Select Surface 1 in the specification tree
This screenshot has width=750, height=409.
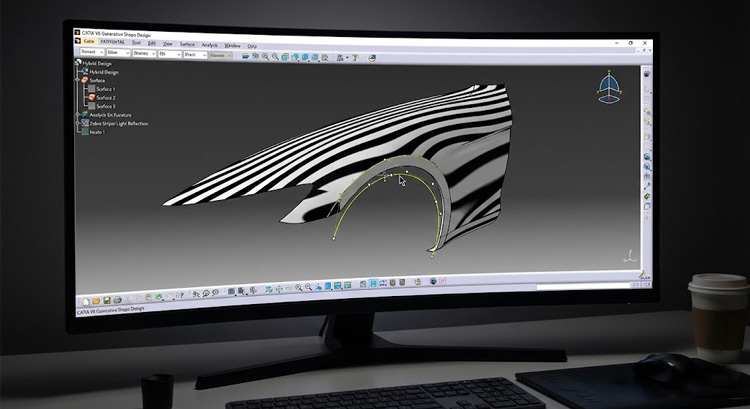[x=105, y=89]
